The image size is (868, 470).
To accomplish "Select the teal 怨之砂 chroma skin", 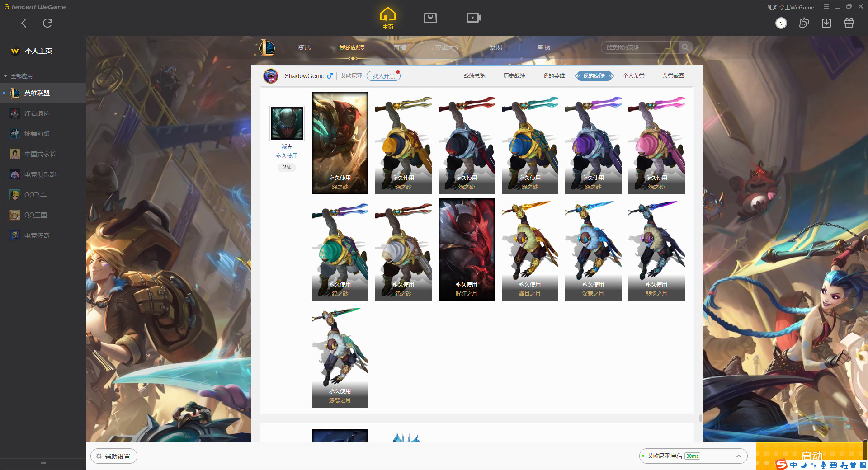I will (340, 250).
